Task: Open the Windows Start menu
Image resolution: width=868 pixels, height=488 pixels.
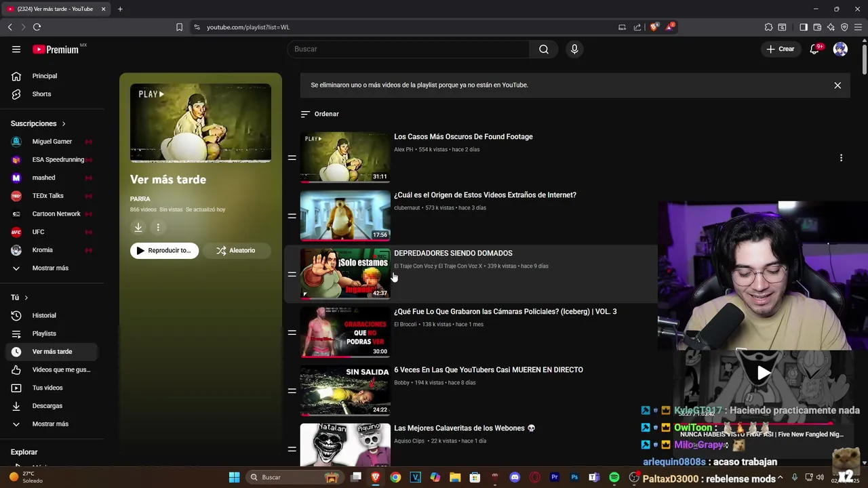Action: [234, 477]
